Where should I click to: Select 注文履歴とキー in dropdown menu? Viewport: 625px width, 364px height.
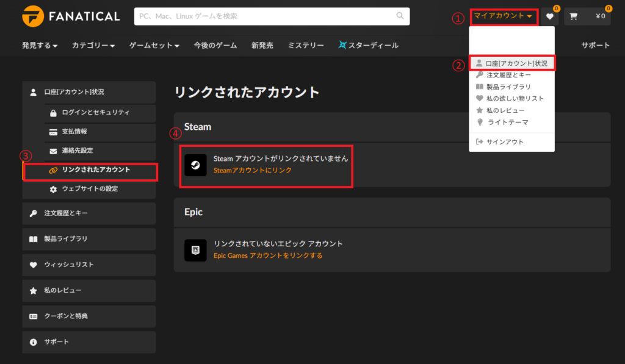512,75
